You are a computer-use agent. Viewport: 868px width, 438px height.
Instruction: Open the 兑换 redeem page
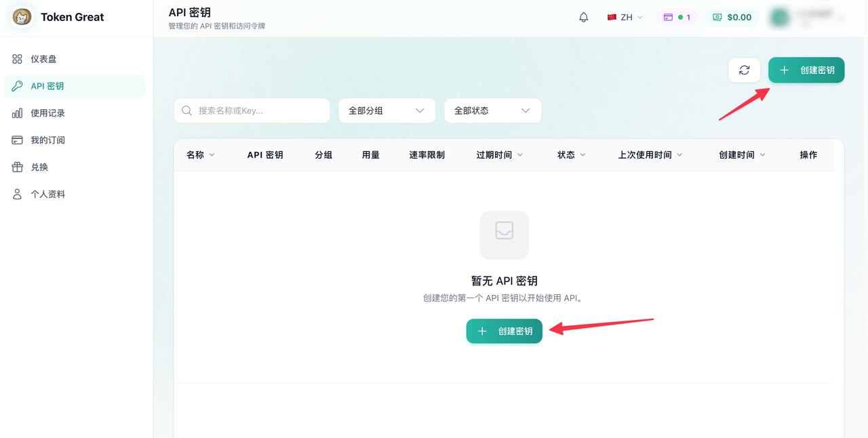(x=39, y=167)
